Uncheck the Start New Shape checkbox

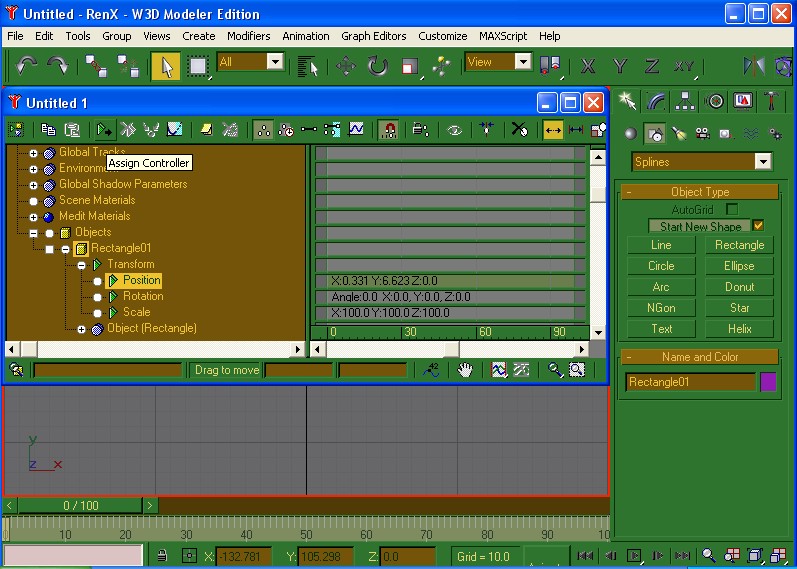758,226
